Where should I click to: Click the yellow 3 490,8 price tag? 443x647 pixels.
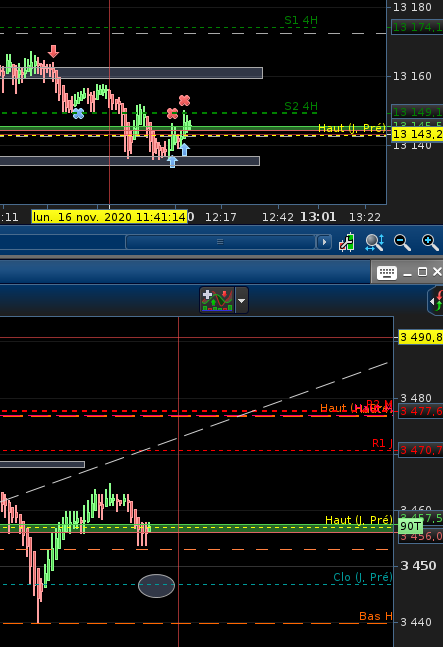pos(421,337)
